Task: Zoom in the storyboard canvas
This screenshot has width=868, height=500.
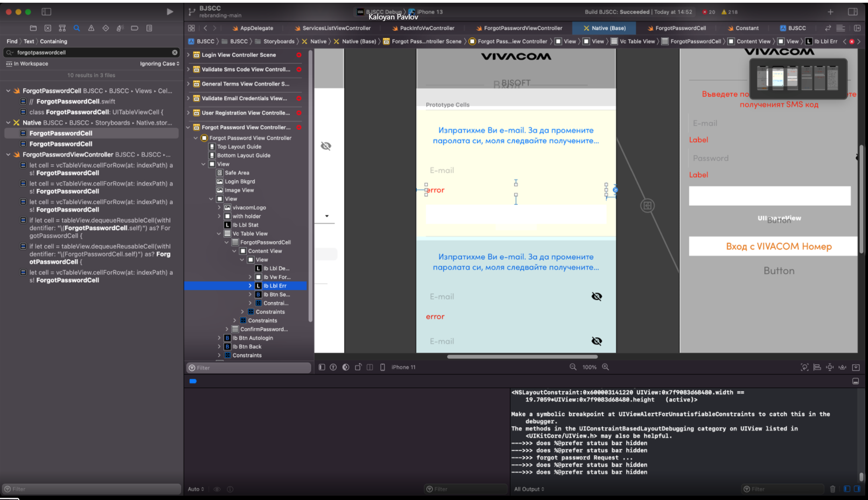Action: coord(606,367)
